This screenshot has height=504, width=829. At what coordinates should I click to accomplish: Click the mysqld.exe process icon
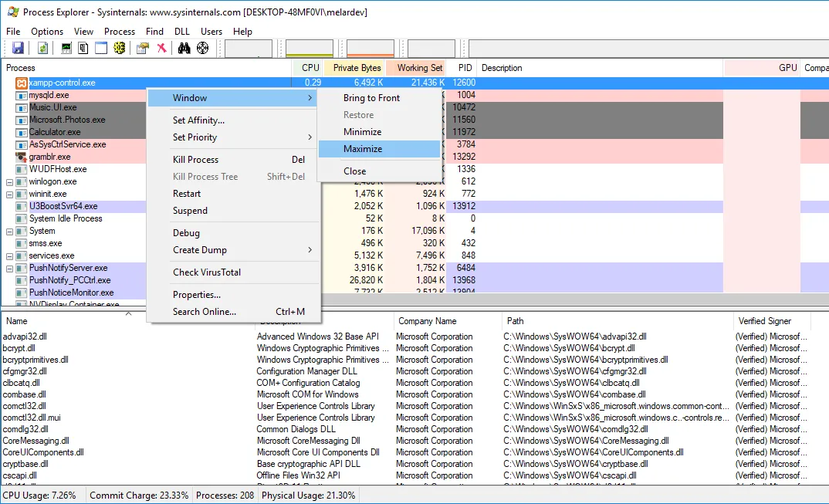click(x=21, y=96)
